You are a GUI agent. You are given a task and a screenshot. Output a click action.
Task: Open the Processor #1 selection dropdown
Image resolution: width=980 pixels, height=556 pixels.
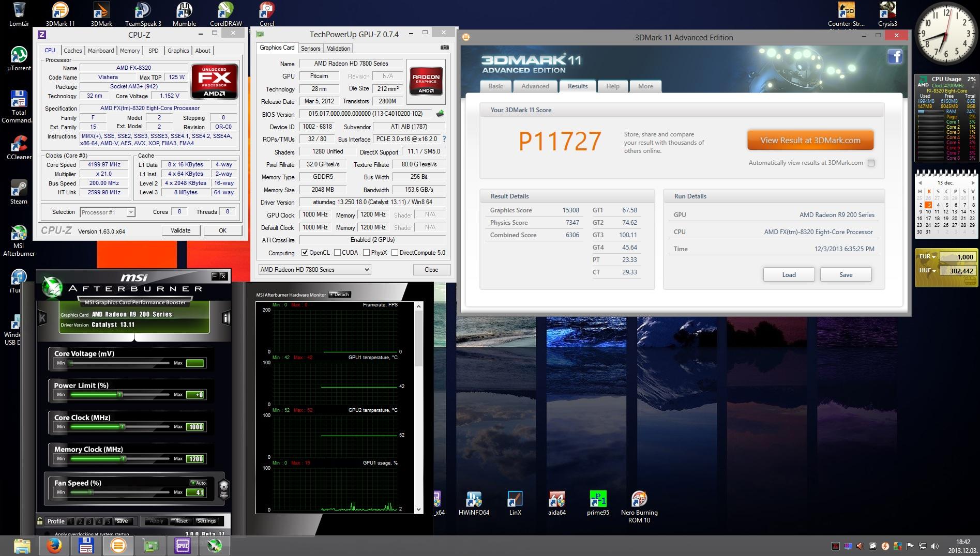point(108,212)
